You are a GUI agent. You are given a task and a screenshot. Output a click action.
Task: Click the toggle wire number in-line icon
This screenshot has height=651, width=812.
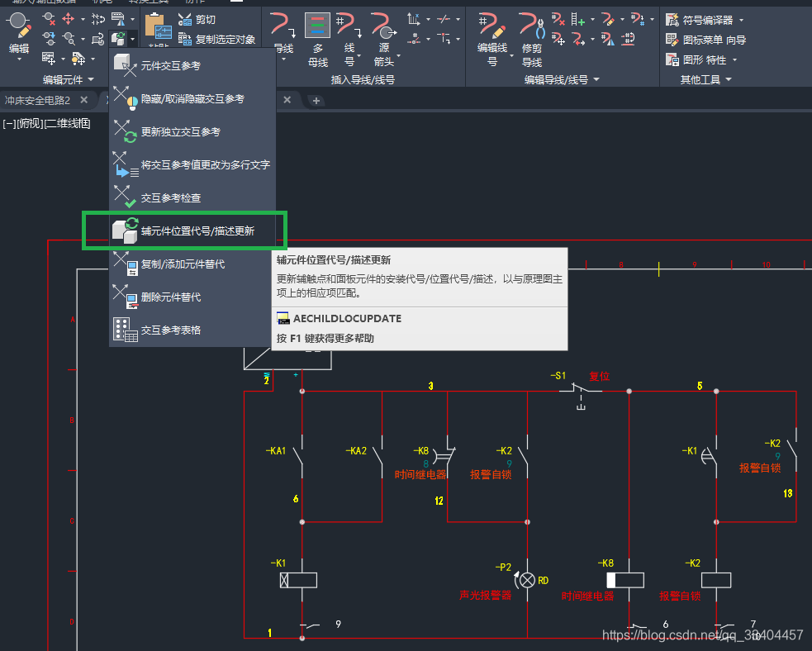628,39
